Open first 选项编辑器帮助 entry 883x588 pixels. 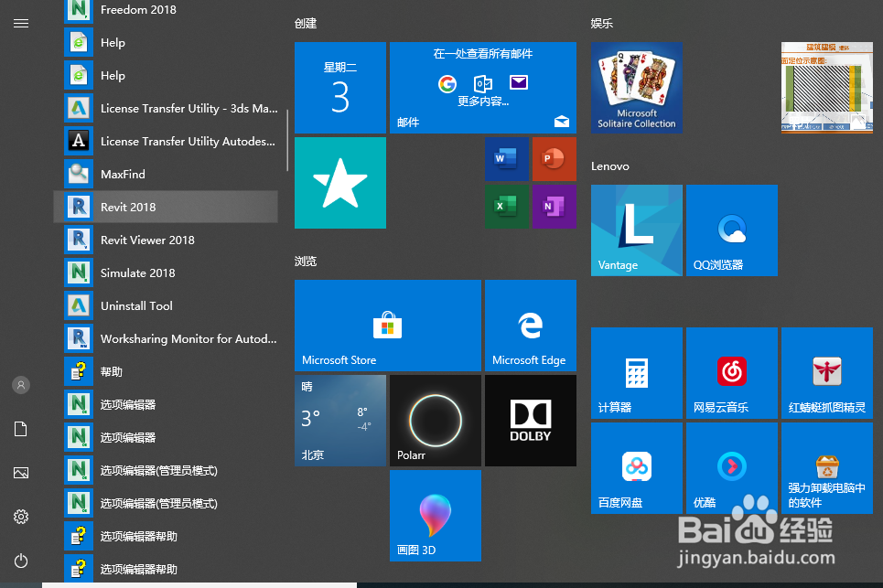coord(171,536)
